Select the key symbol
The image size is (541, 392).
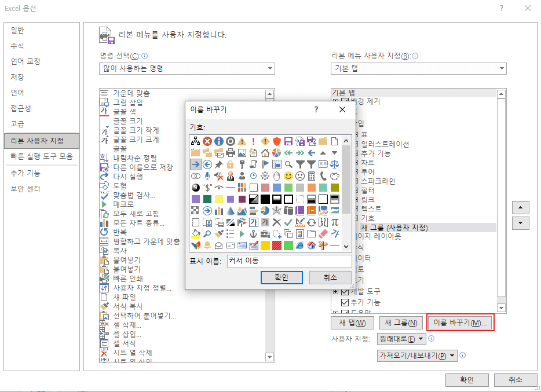242,164
